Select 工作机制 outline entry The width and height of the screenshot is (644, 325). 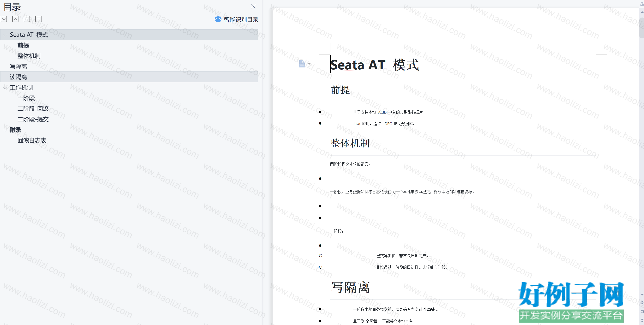tap(21, 88)
